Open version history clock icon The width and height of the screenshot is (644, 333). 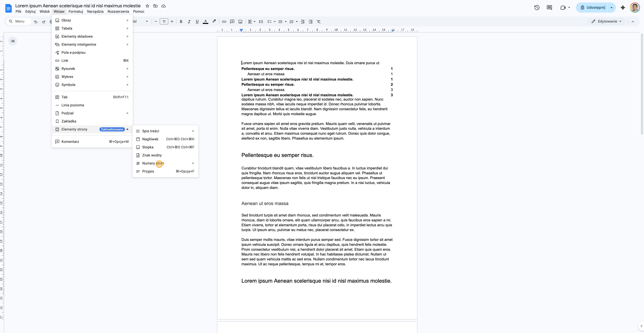pos(537,8)
